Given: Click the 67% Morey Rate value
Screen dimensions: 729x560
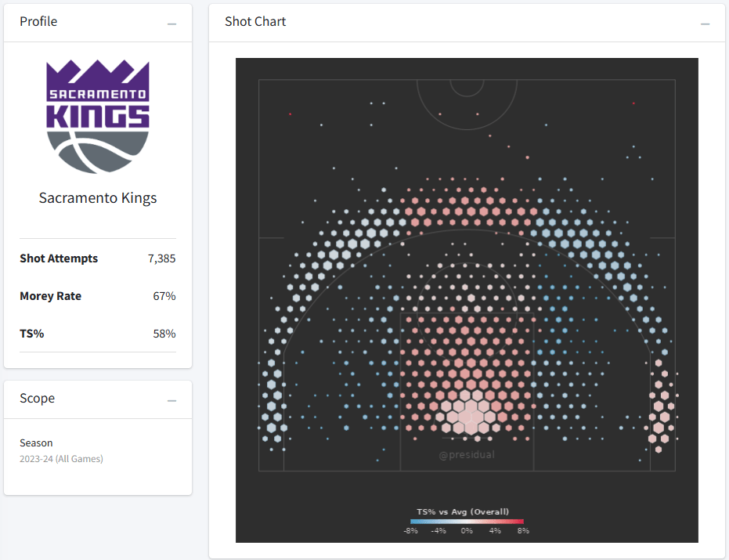Looking at the screenshot, I should [164, 296].
